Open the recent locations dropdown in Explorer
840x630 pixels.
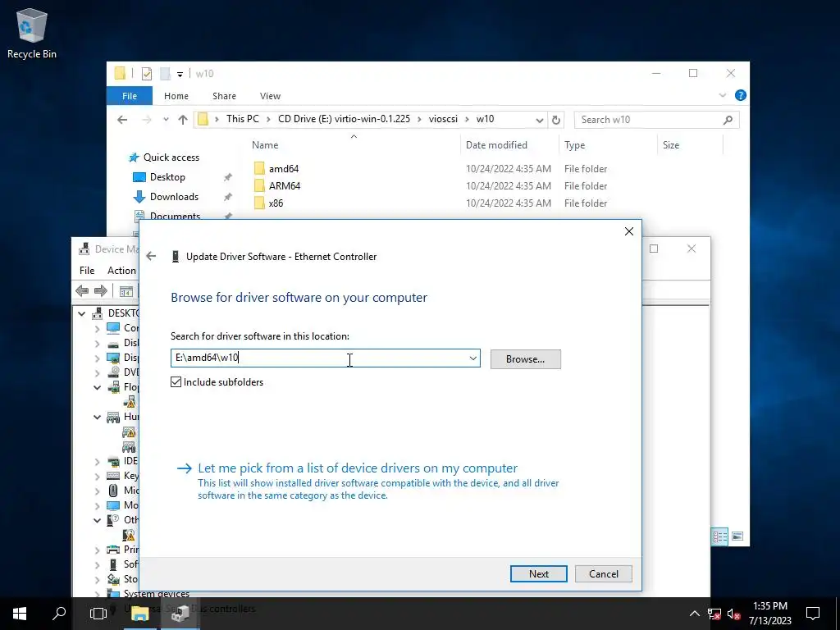166,120
